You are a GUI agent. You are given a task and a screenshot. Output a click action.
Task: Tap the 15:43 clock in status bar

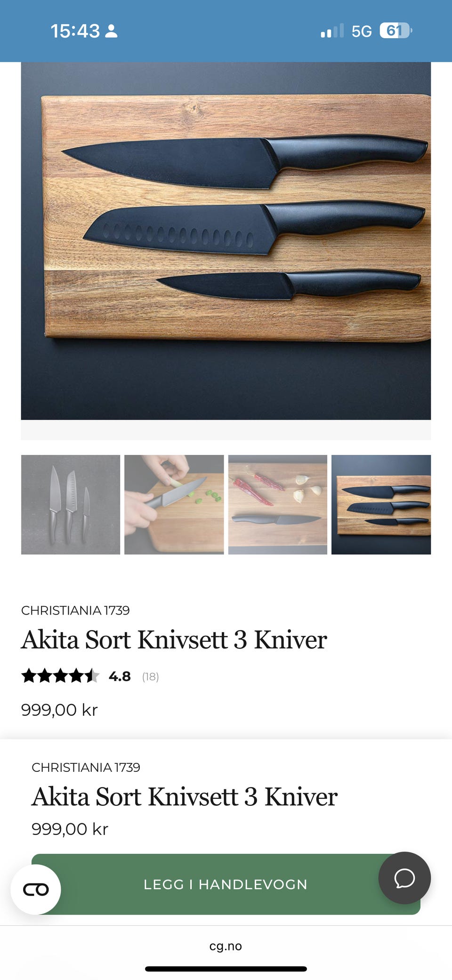point(75,31)
